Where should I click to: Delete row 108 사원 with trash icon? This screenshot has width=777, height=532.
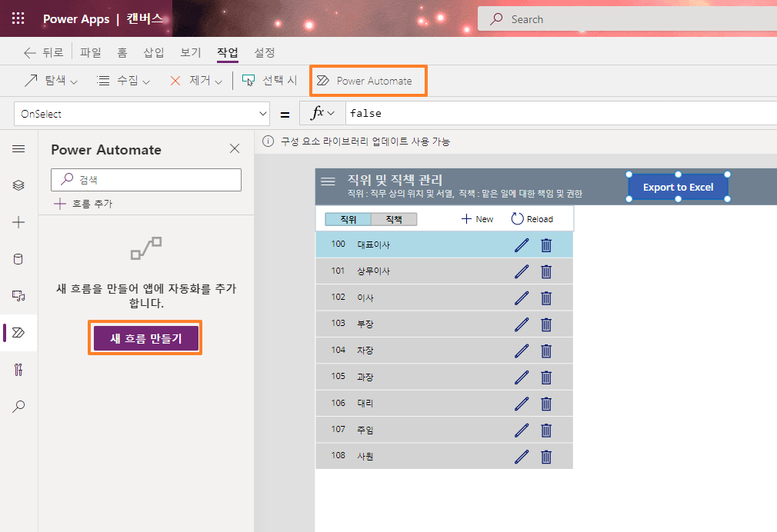546,457
